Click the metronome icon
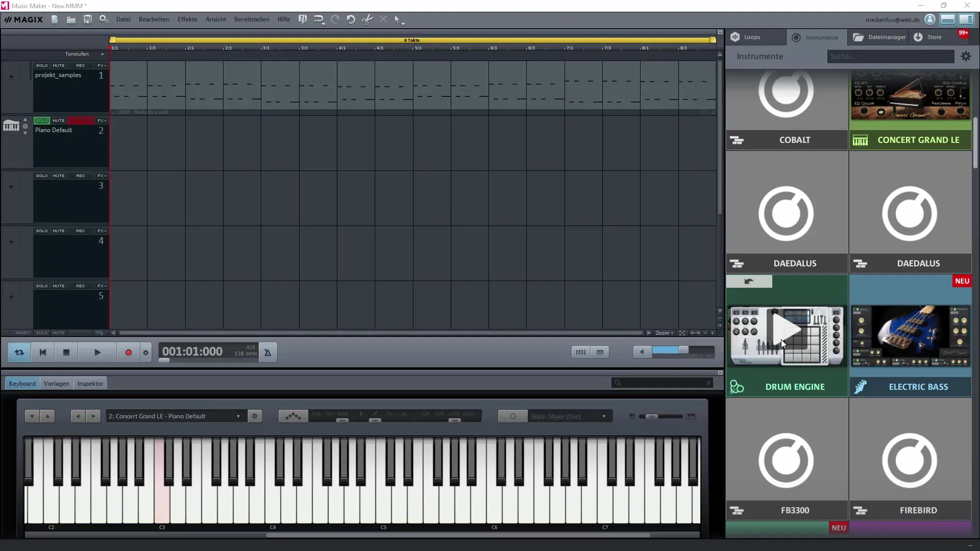 (x=267, y=353)
